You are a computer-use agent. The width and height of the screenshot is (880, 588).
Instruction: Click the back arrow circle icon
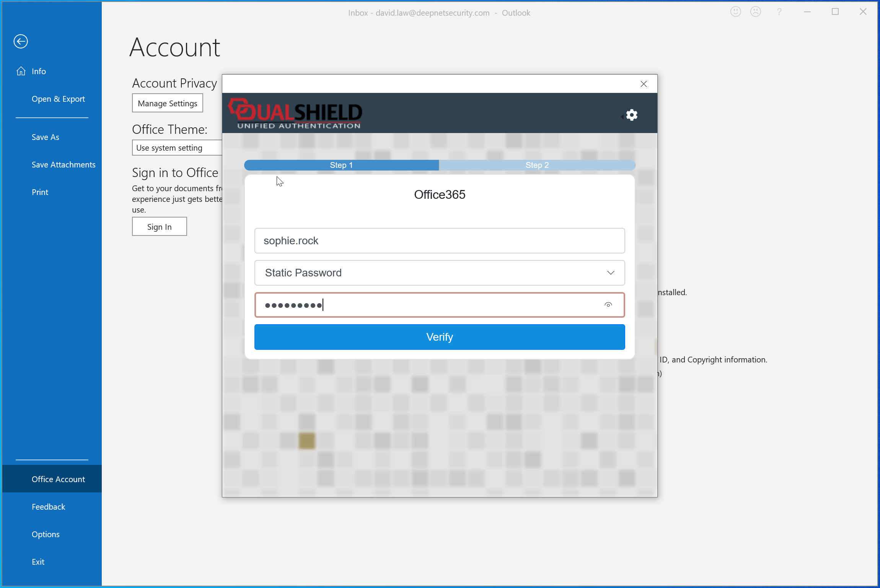pyautogui.click(x=21, y=41)
